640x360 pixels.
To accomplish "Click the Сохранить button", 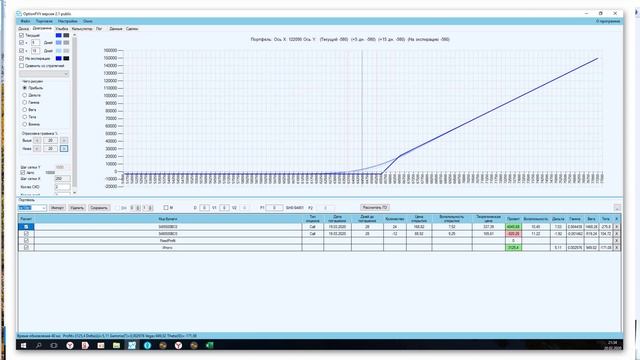I will click(x=99, y=208).
